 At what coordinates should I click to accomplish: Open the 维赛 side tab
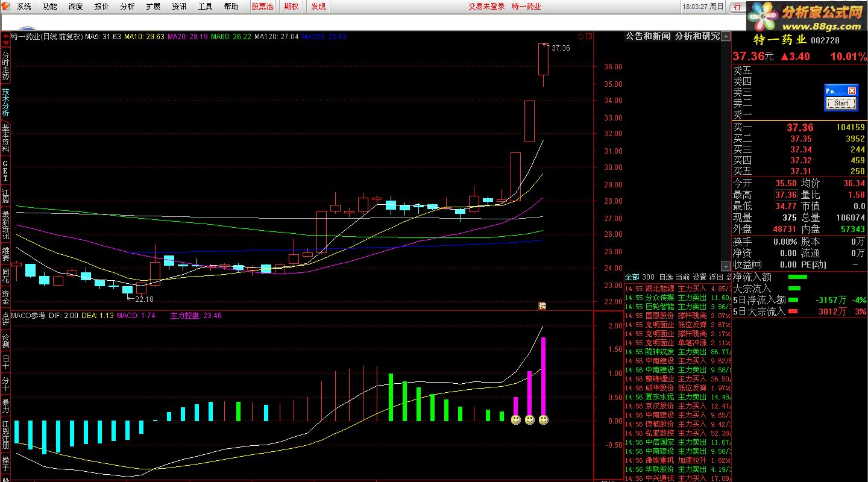click(x=5, y=254)
